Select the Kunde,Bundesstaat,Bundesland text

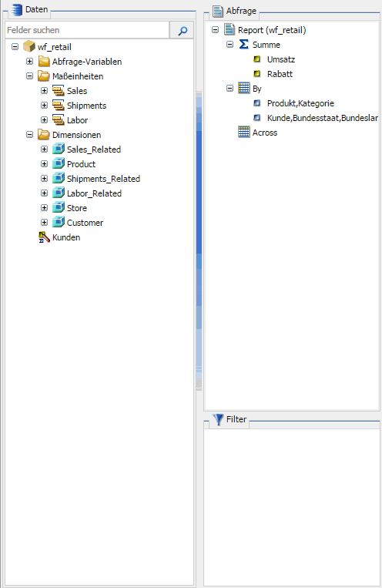coord(323,118)
